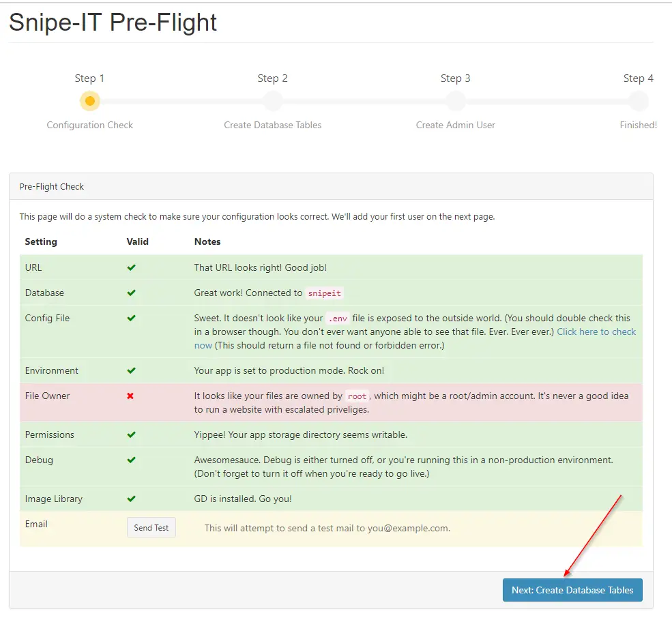The height and width of the screenshot is (620, 672).
Task: Click the Environment row checkmark icon
Action: click(131, 370)
